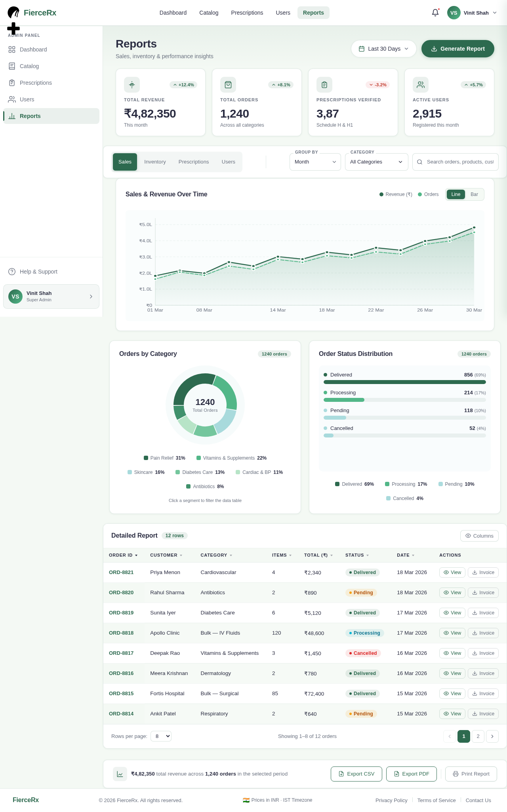Click the Delivered progress bar
Viewport: 507px width, 812px height.
405,382
